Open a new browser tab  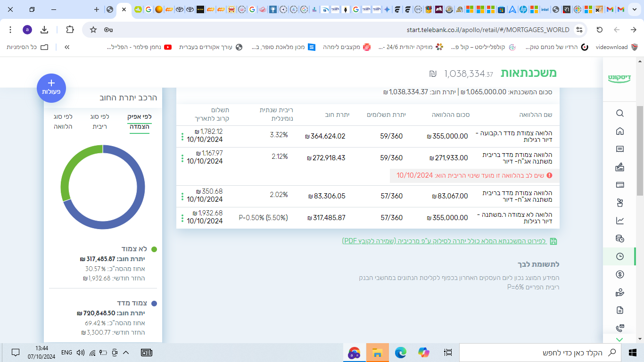pyautogui.click(x=97, y=9)
